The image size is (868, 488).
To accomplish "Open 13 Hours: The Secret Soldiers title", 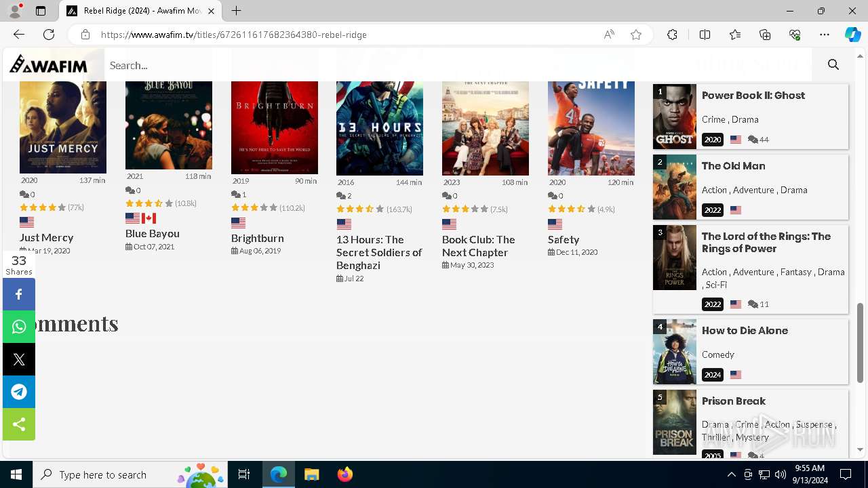I will click(379, 252).
